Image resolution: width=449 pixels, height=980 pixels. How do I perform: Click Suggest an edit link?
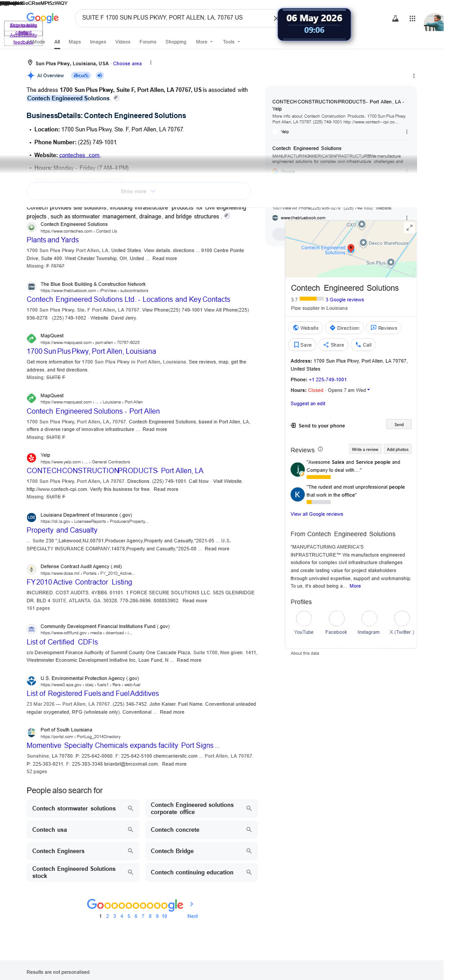[x=308, y=403]
